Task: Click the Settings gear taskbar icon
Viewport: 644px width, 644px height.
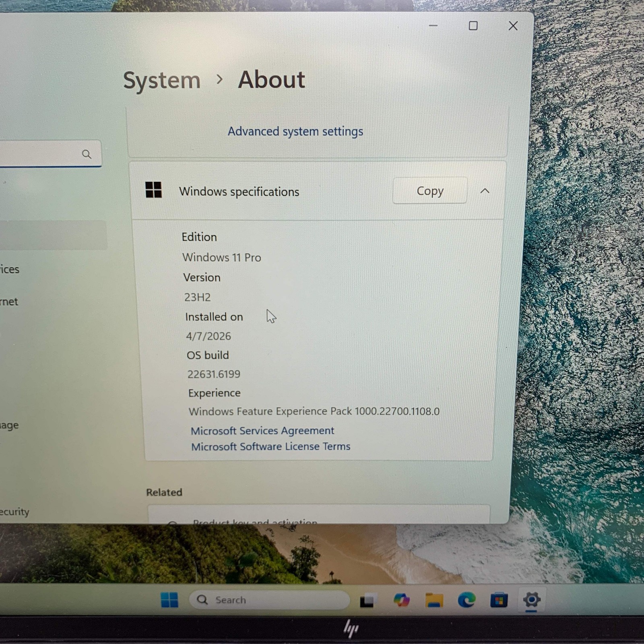Action: coord(531,600)
